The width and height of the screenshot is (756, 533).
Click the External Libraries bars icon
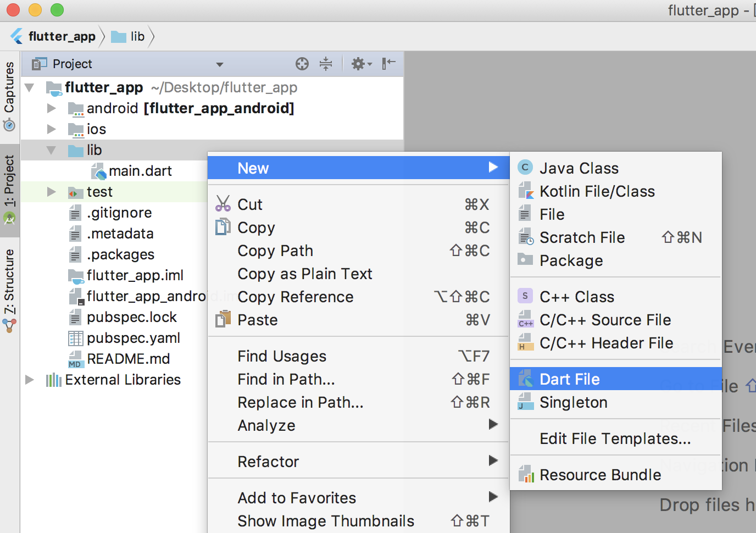coord(53,380)
